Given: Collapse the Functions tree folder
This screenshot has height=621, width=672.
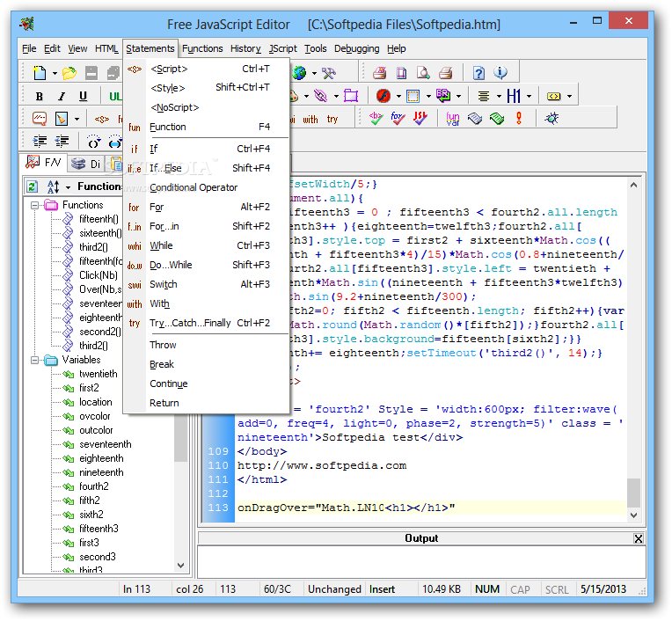Looking at the screenshot, I should (34, 205).
